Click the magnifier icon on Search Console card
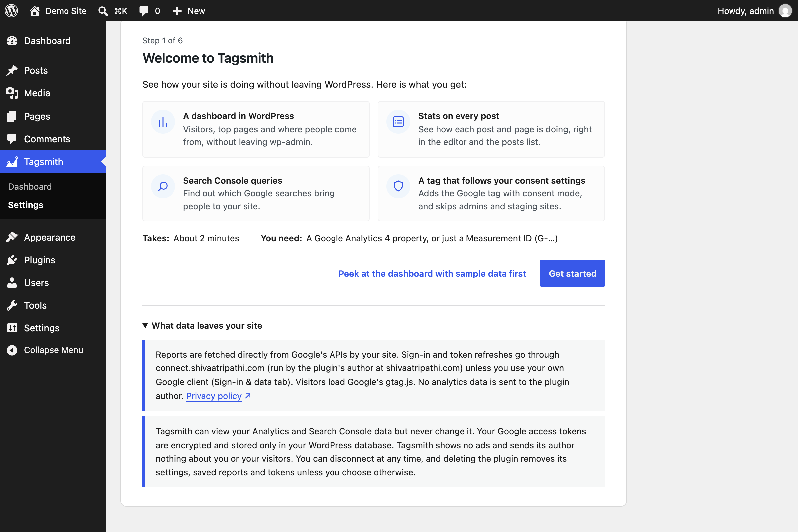798x532 pixels. (163, 186)
